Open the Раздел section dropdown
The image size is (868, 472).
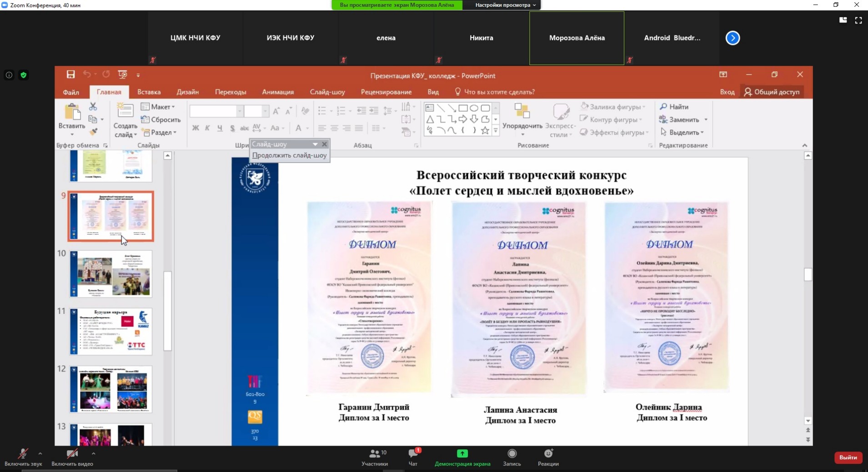[x=159, y=132]
